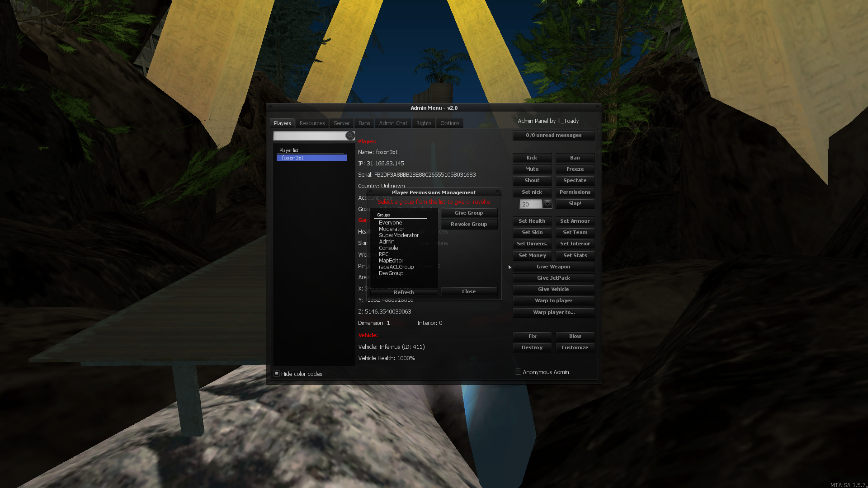The height and width of the screenshot is (488, 868).
Task: Open the Options tab
Action: click(x=450, y=123)
